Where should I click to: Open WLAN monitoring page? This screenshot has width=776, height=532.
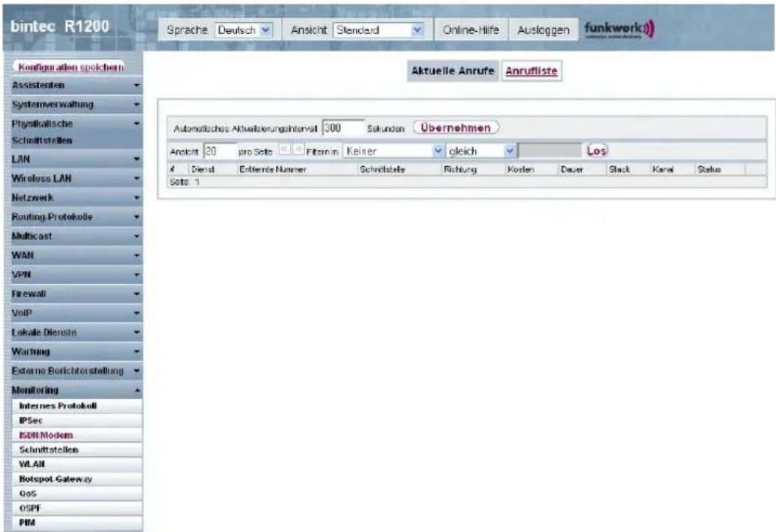(x=77, y=464)
